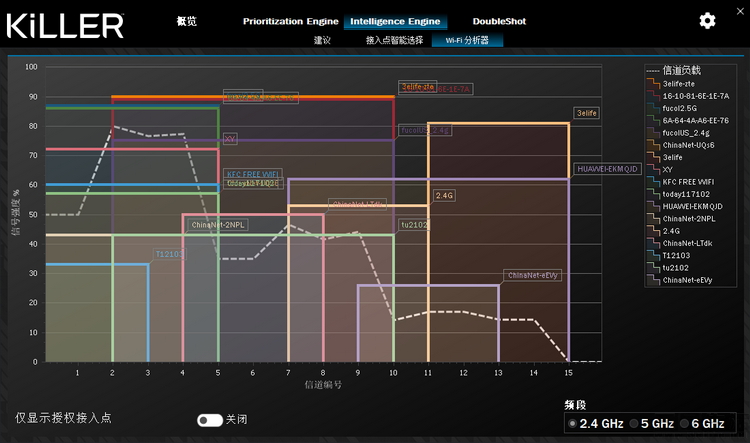
Task: Click the KFC FREE WIFI legend icon
Action: (652, 182)
